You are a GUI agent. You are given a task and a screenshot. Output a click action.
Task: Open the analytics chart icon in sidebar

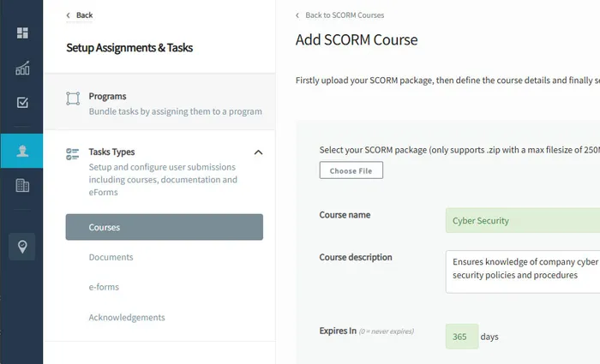tap(22, 69)
